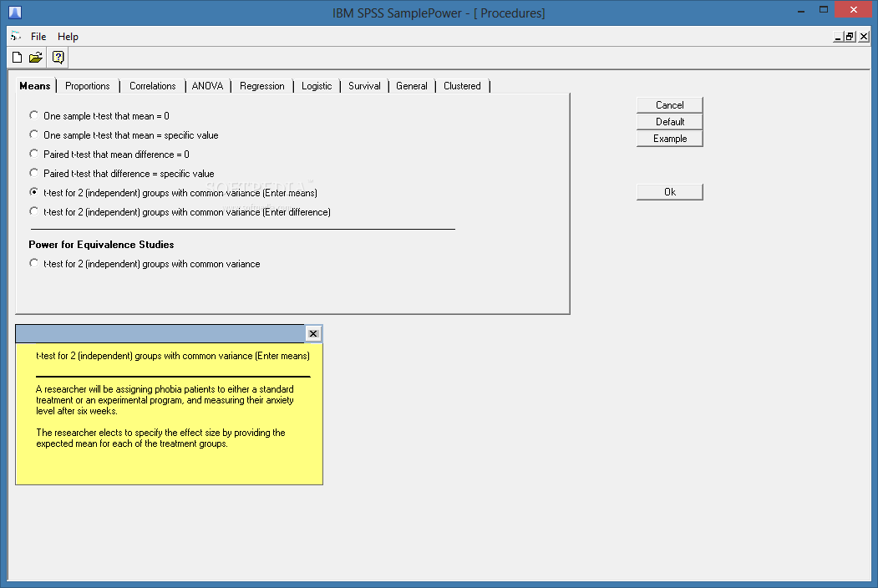Confirm selection with the Ok button
878x588 pixels.
[670, 192]
